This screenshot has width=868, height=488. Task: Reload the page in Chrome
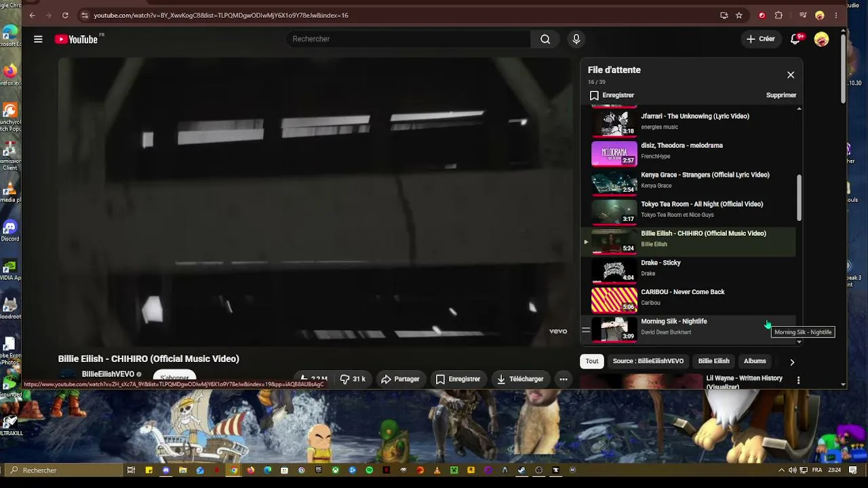(x=65, y=15)
